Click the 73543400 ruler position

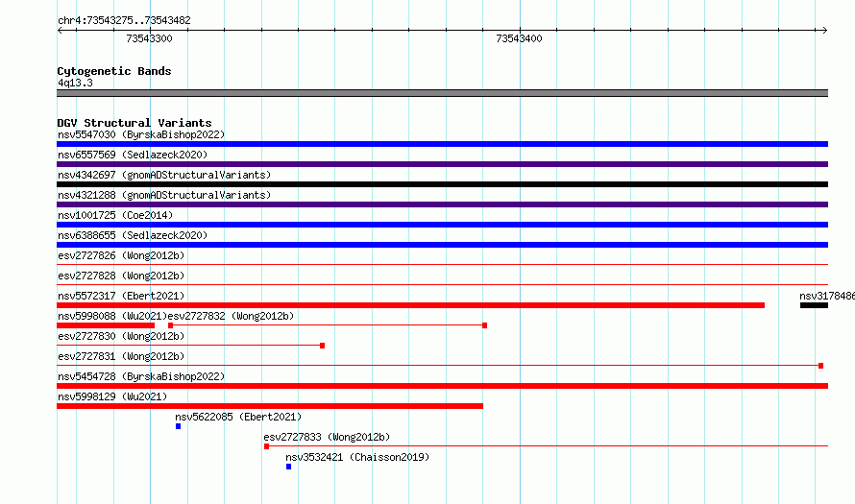click(519, 38)
